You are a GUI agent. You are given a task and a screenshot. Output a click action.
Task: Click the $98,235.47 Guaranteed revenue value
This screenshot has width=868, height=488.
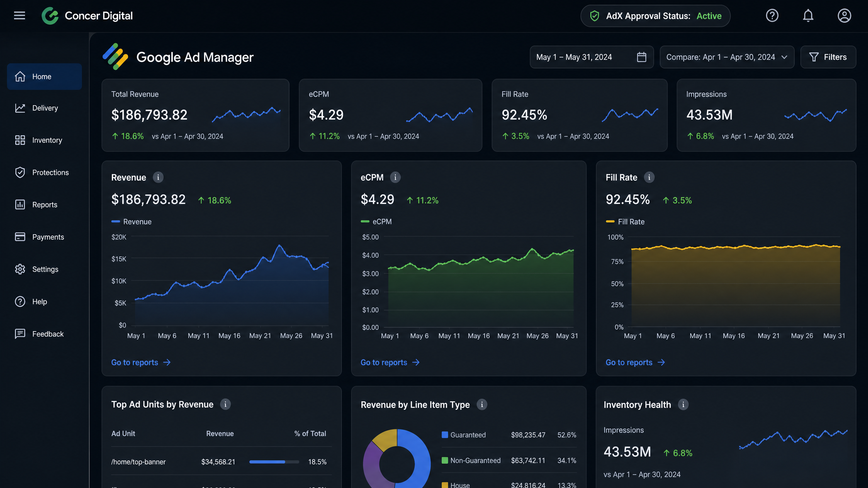pyautogui.click(x=528, y=435)
